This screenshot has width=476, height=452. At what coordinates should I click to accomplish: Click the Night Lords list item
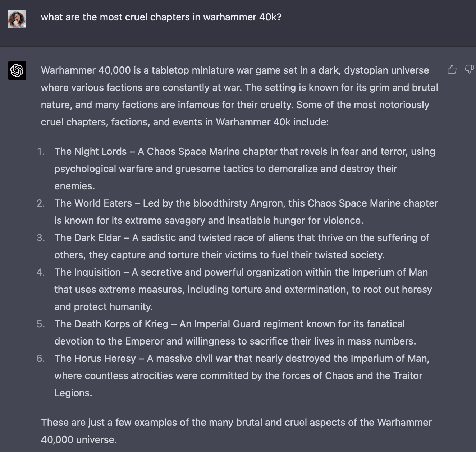(x=244, y=169)
